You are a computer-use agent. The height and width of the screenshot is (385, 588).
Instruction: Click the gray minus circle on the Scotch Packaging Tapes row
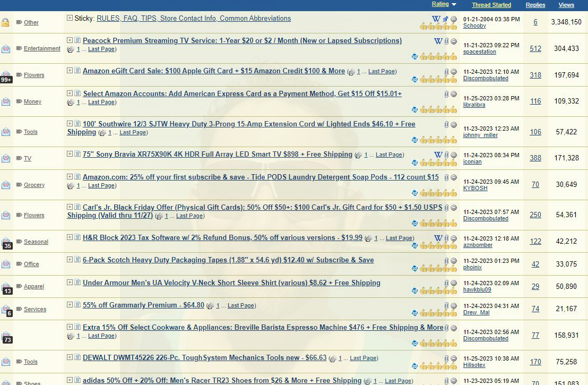454,261
